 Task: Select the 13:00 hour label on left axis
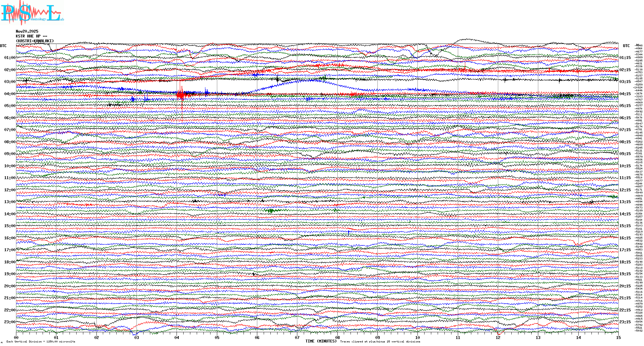tap(10, 202)
